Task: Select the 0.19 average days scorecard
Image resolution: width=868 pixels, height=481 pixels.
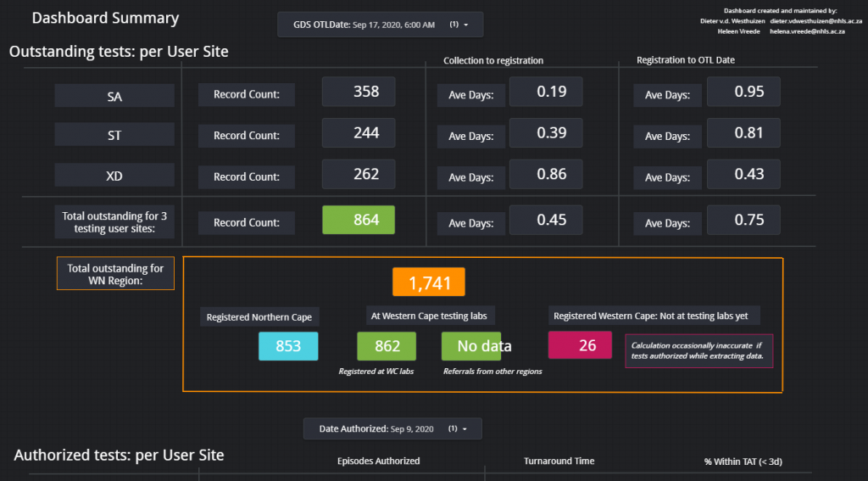Action: click(x=545, y=92)
